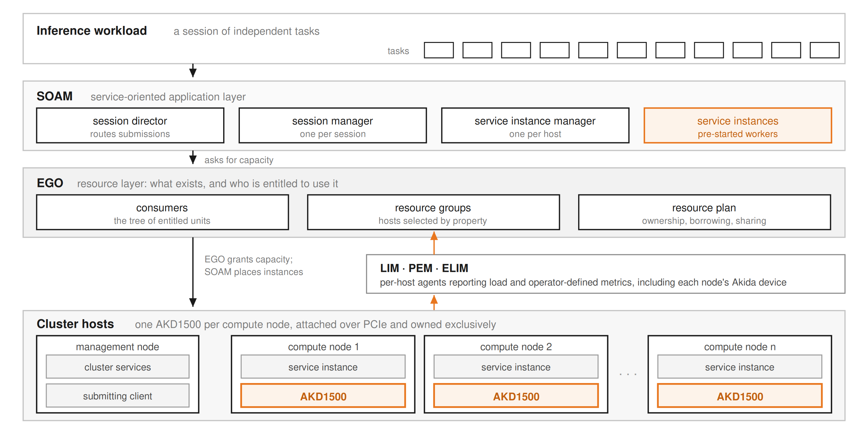Click the first task rectangle
Image resolution: width=868 pixels, height=434 pixels.
click(439, 50)
